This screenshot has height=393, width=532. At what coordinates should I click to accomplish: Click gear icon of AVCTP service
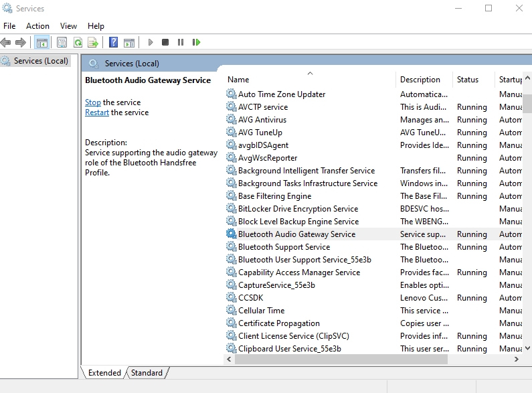coord(231,107)
